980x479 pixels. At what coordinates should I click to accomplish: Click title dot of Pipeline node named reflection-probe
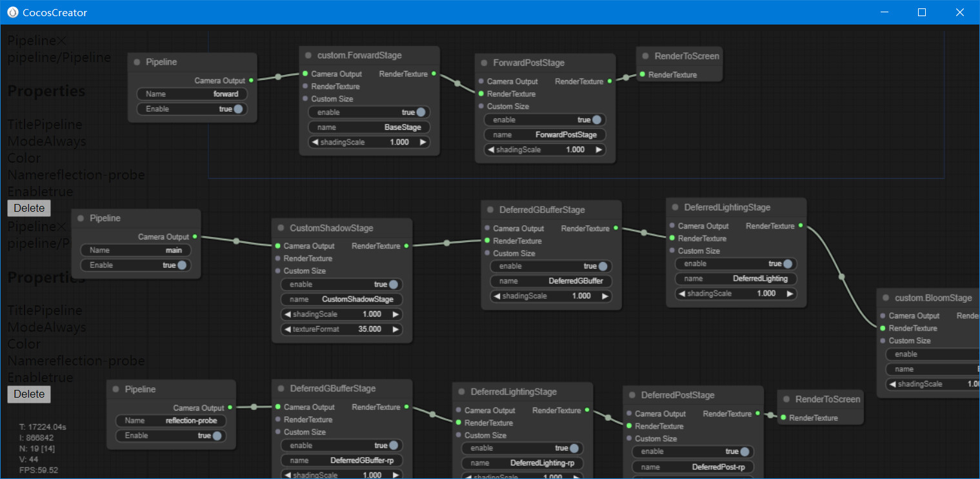point(115,389)
